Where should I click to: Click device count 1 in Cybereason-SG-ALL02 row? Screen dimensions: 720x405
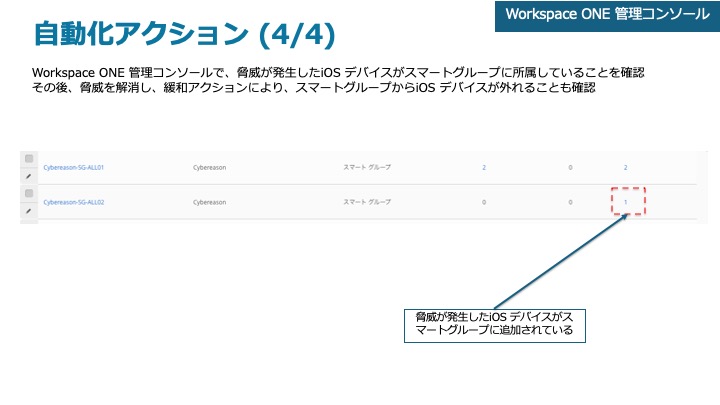point(625,202)
